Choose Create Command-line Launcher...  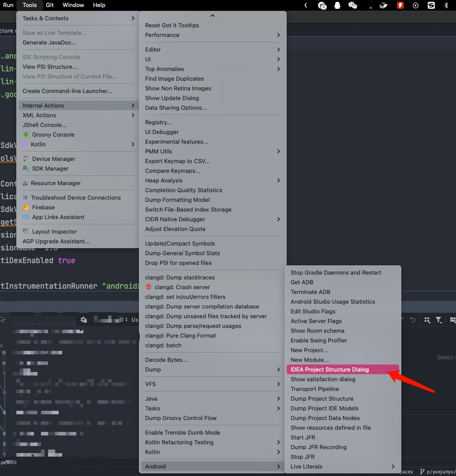[78, 91]
